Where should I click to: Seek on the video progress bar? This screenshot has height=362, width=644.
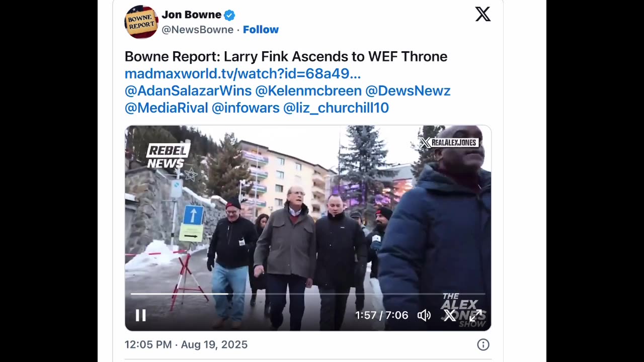tap(308, 294)
